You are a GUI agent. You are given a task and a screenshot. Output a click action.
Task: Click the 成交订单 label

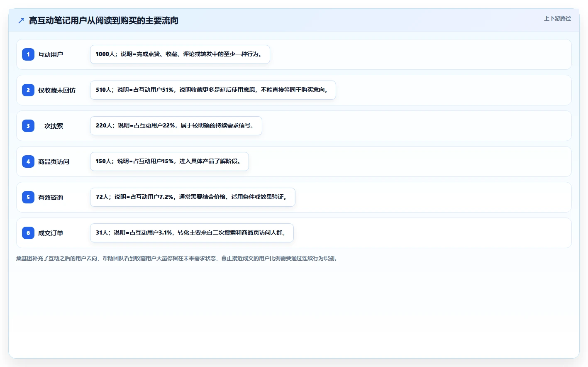click(x=51, y=233)
